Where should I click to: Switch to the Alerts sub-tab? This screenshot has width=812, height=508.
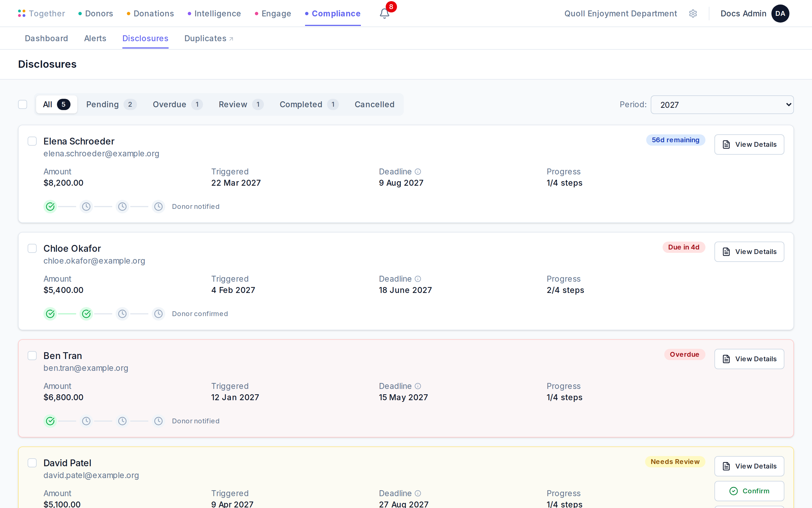(x=95, y=38)
